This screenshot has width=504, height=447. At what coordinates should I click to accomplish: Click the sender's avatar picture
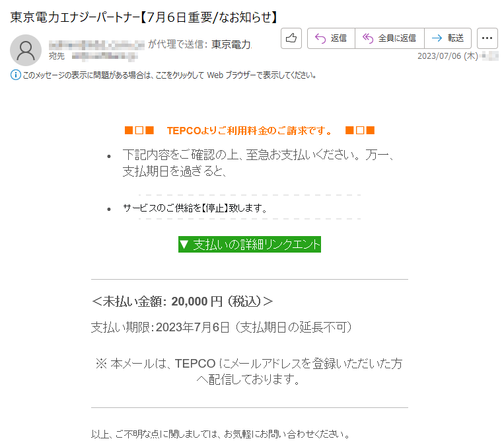point(26,50)
